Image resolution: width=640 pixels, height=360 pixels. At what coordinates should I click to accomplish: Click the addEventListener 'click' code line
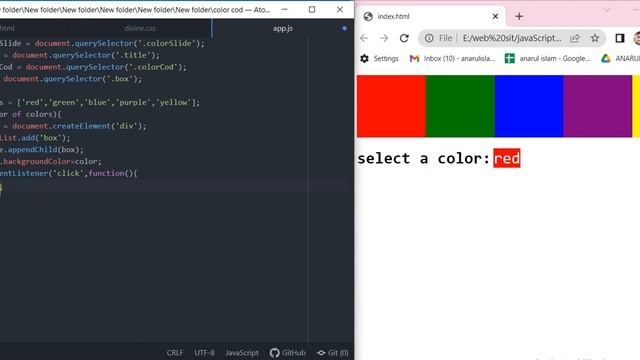tap(69, 173)
